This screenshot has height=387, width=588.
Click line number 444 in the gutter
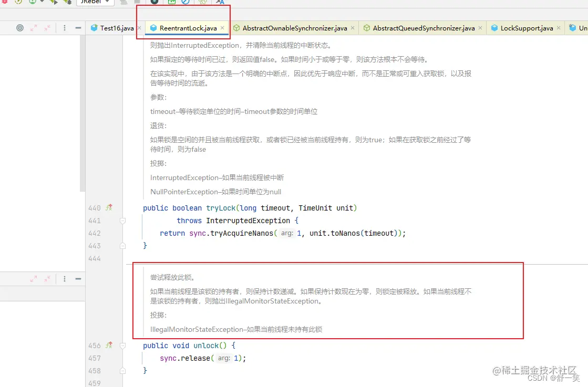click(95, 258)
